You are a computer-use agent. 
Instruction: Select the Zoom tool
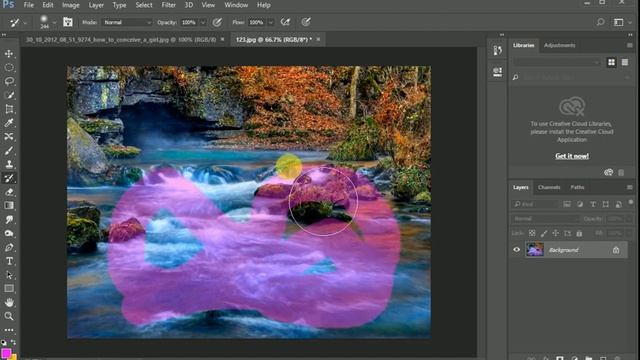point(9,316)
